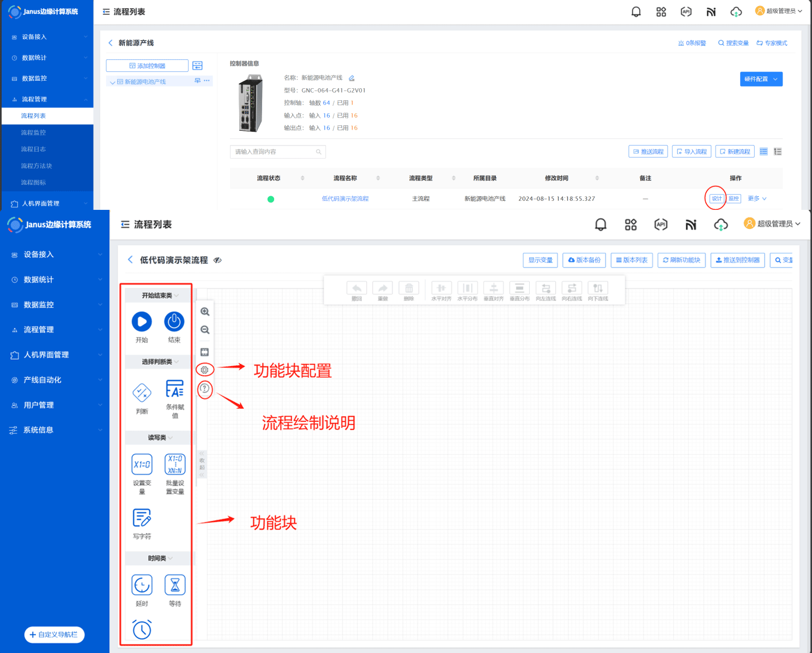The width and height of the screenshot is (812, 653).
Task: Select the 结束 (End) function block
Action: [x=174, y=322]
